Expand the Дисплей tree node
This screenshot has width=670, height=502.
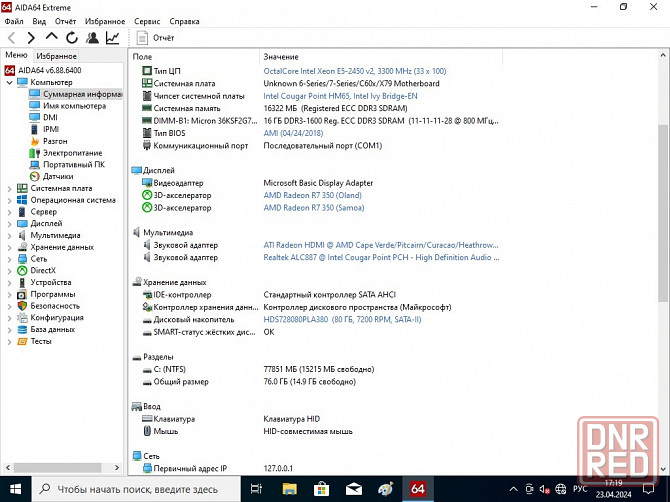9,223
